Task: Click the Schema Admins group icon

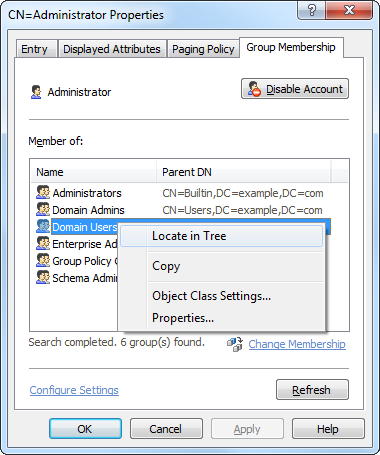Action: click(43, 278)
